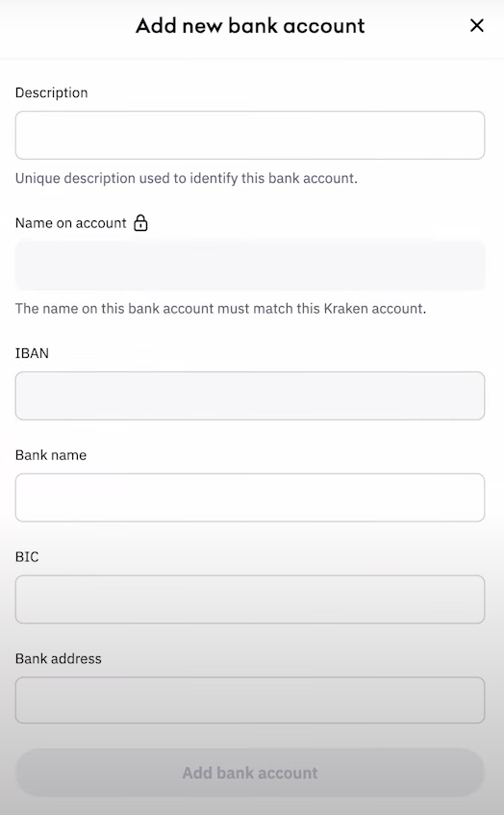Click the lock icon beside Name on account
This screenshot has width=504, height=815.
(x=140, y=223)
